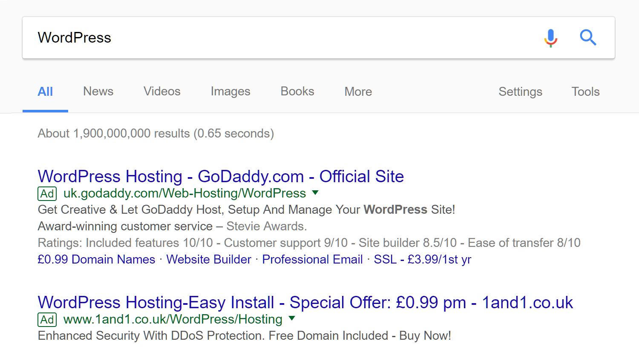This screenshot has width=639, height=364.
Task: Click the microphone voice search icon
Action: tap(551, 38)
